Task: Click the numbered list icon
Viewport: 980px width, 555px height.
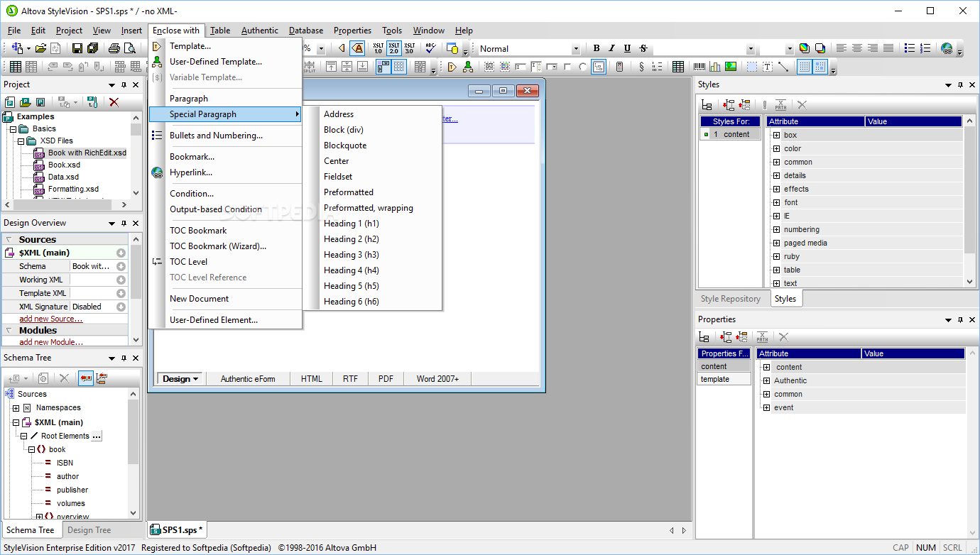Action: [x=925, y=48]
